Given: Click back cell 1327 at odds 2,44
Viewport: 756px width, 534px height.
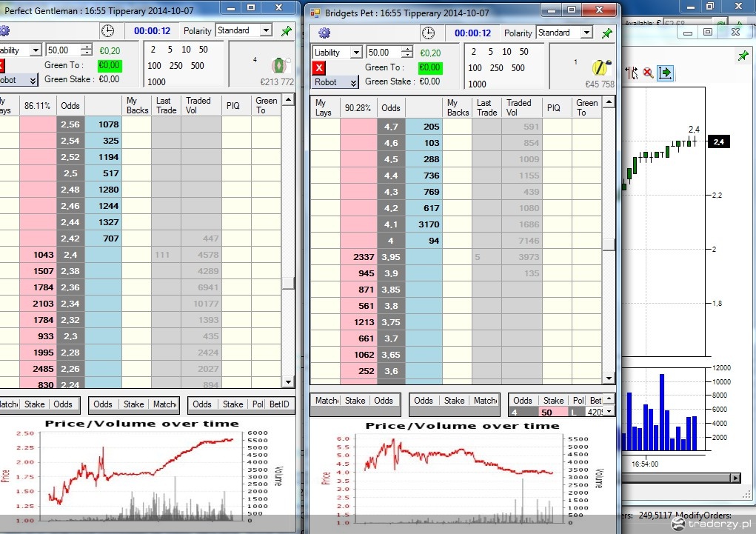Looking at the screenshot, I should 103,222.
